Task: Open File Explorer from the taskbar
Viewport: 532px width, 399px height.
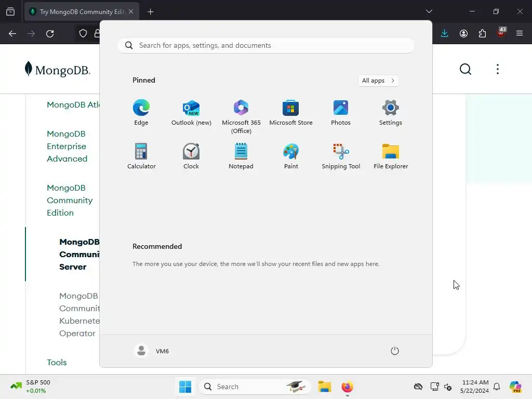Action: (x=324, y=387)
